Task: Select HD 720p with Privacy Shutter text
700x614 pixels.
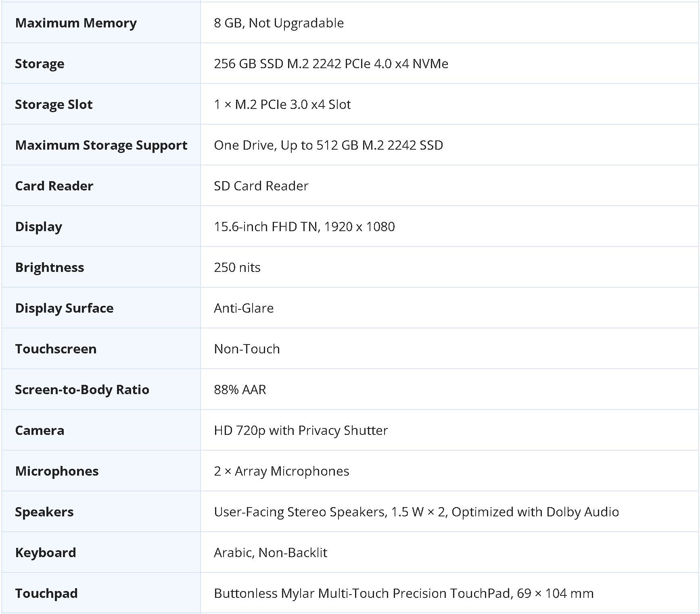Action: (301, 430)
